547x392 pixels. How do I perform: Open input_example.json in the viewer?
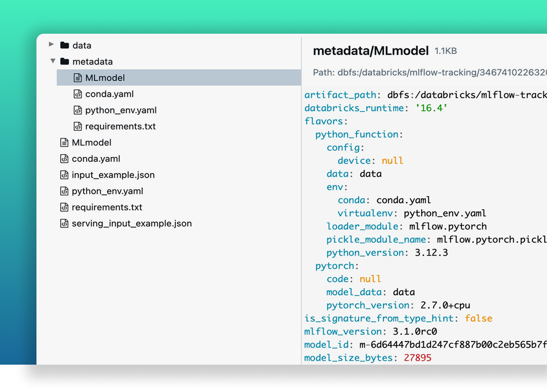(113, 175)
